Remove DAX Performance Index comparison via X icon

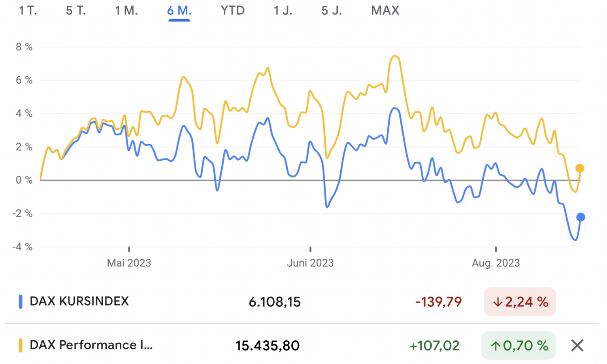tap(577, 345)
